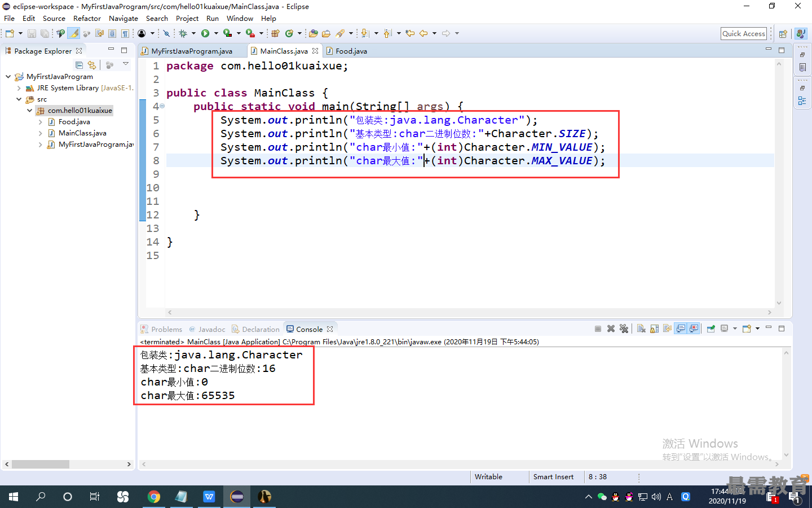Expand the JRE System Library node

click(x=19, y=88)
